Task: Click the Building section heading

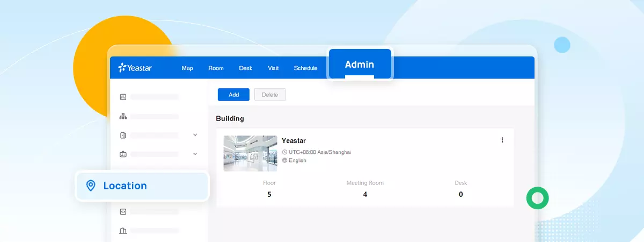Action: 230,118
